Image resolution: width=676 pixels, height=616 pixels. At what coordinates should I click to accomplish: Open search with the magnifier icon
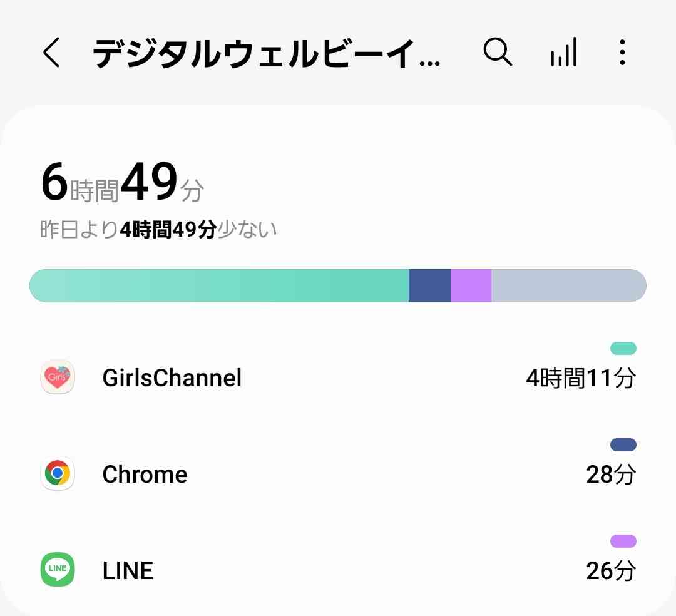(x=498, y=52)
